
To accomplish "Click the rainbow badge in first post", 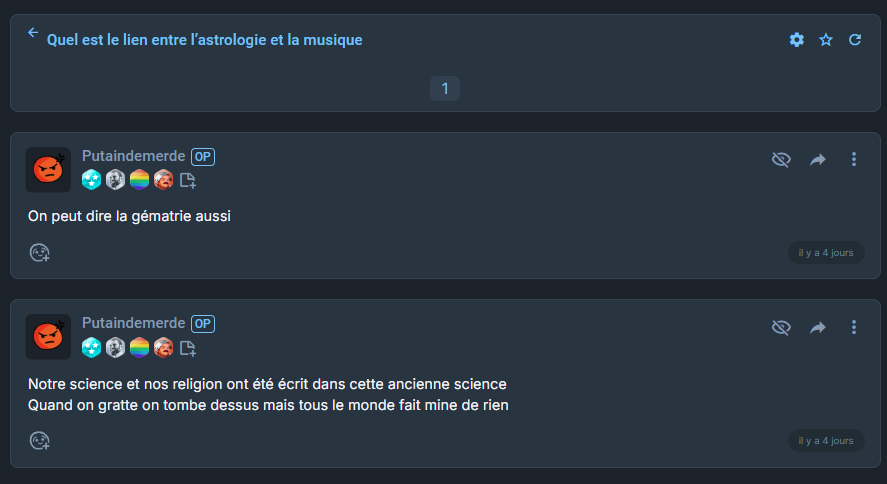I will [139, 180].
